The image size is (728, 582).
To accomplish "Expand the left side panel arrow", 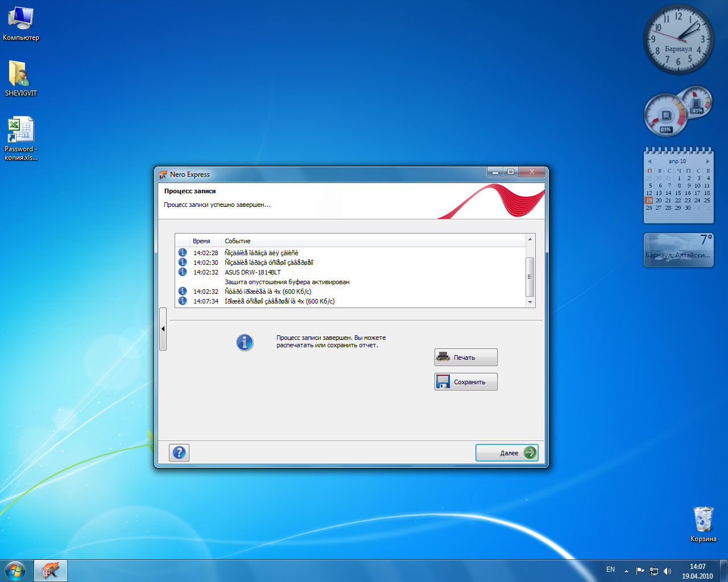I will 163,329.
